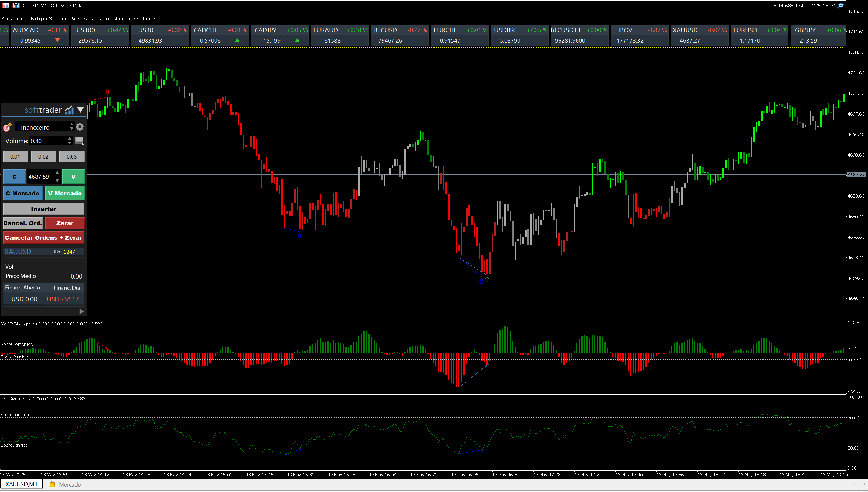The height and width of the screenshot is (492, 868).
Task: Click the gray rectangle icon beside Volume
Action: 79,141
